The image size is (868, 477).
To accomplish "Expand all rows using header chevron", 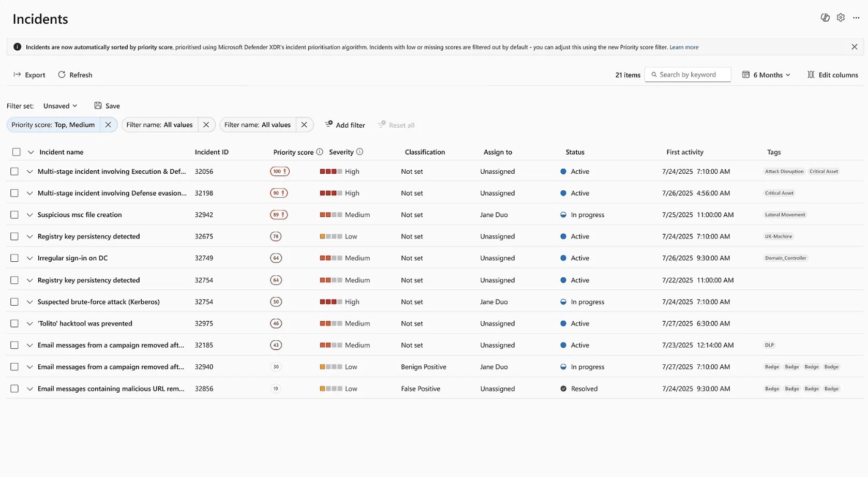I will pyautogui.click(x=31, y=152).
